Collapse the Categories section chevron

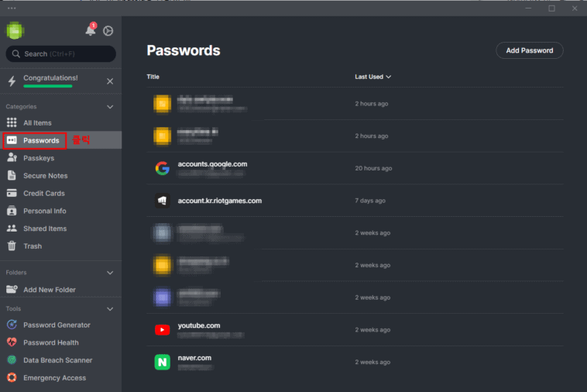pos(110,107)
